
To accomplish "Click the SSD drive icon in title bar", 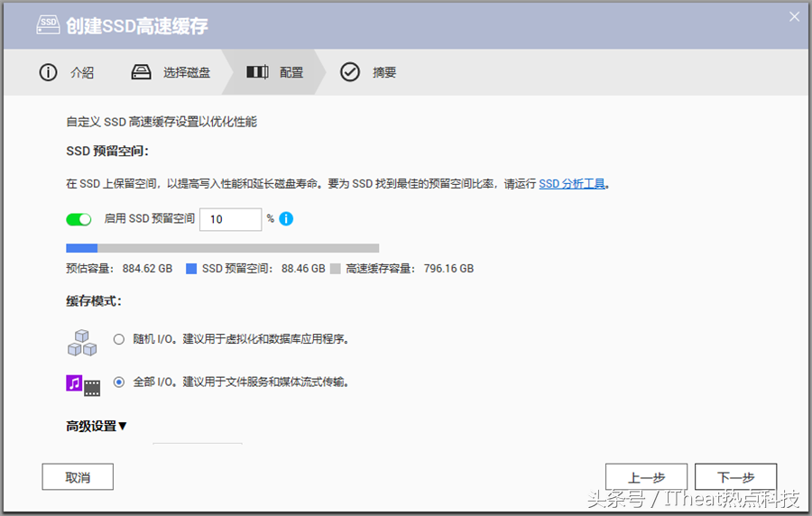I will point(48,24).
